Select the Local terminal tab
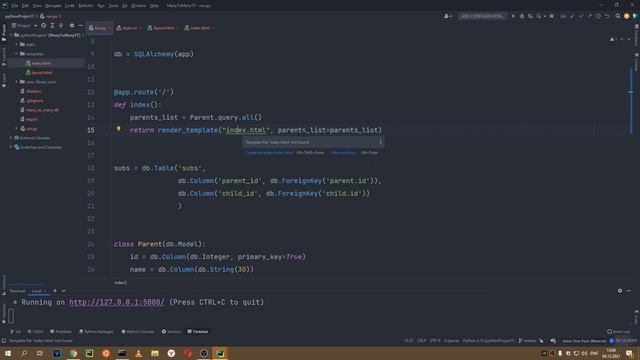Image resolution: width=640 pixels, height=360 pixels. point(37,291)
